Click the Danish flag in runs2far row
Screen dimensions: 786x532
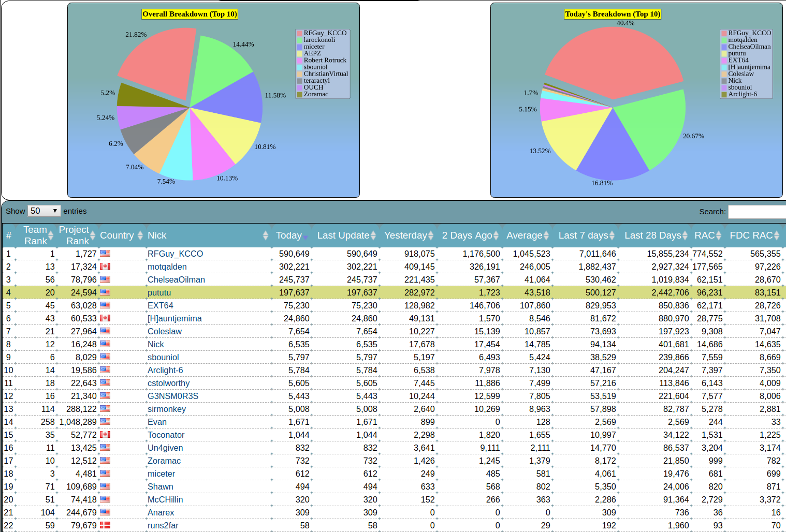(x=105, y=525)
